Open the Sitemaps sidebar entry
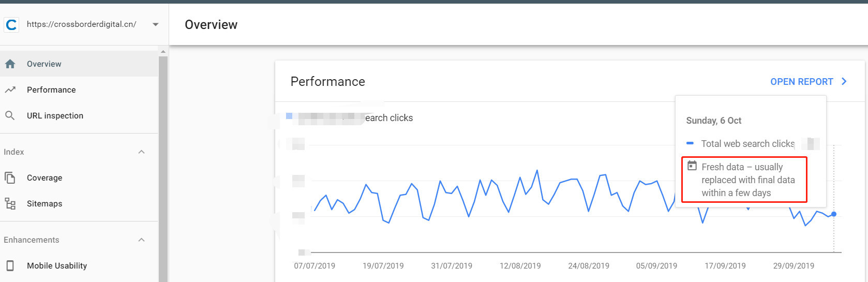The image size is (868, 282). pyautogui.click(x=44, y=204)
